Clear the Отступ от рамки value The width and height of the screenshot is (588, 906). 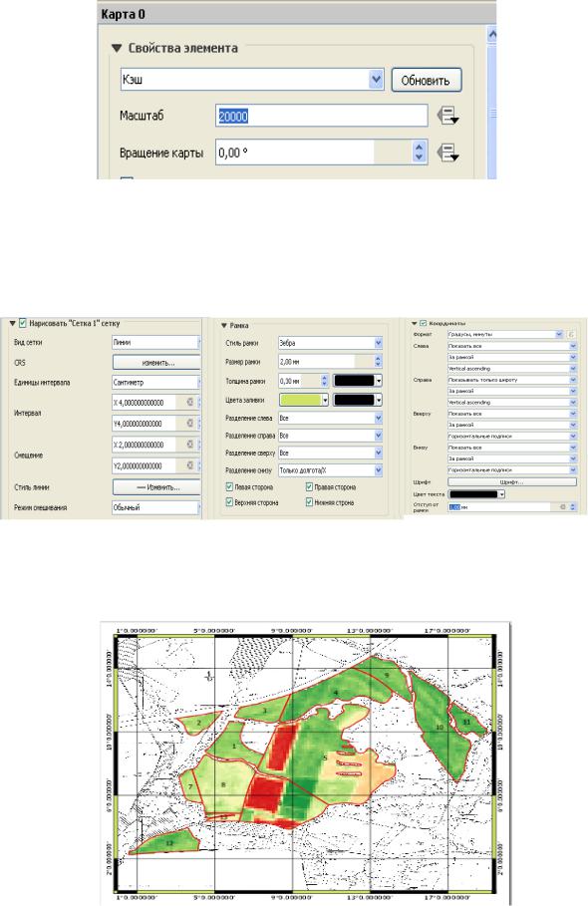[562, 506]
